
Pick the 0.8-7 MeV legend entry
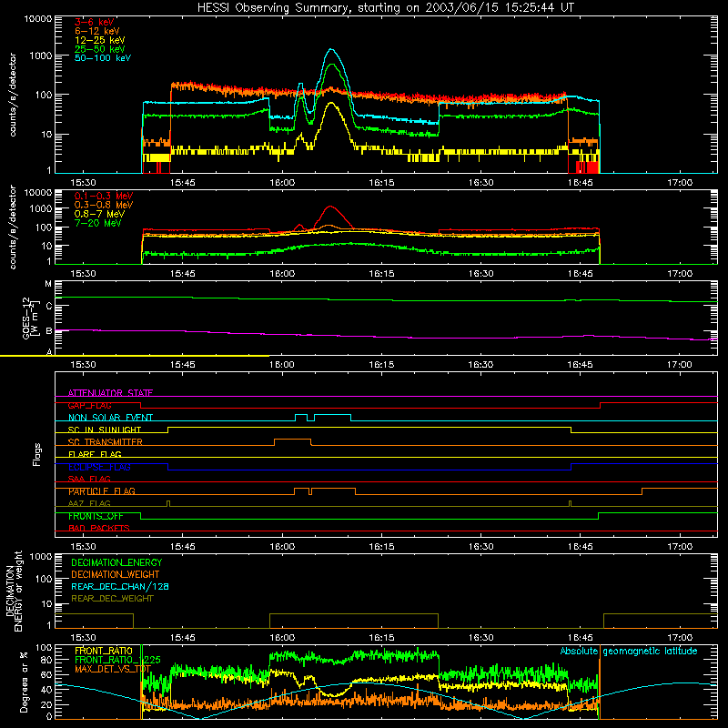(99, 214)
